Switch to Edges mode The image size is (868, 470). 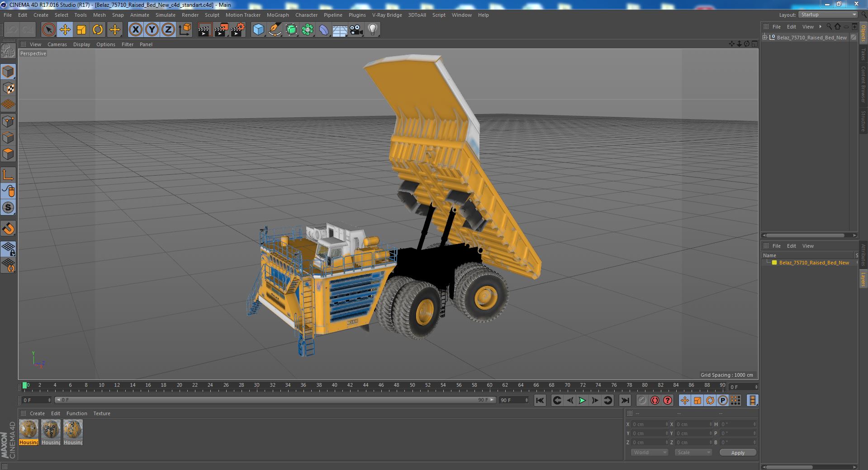8,137
